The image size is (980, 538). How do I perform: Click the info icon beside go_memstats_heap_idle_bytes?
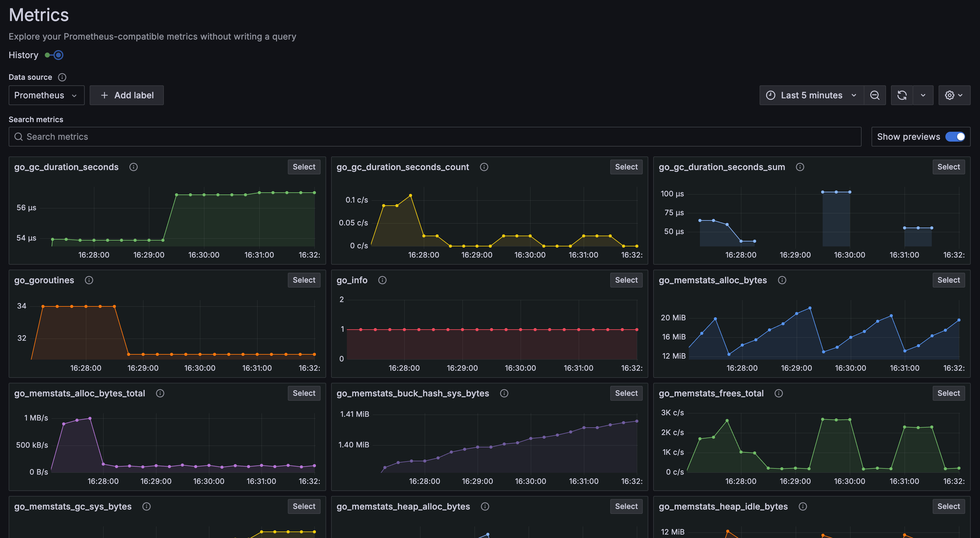[x=803, y=506]
